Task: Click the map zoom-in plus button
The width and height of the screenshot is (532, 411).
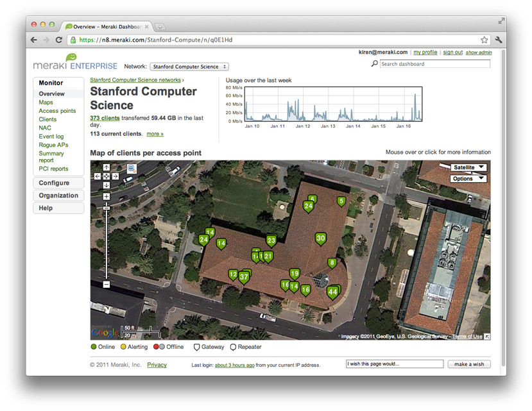Action: pos(107,197)
